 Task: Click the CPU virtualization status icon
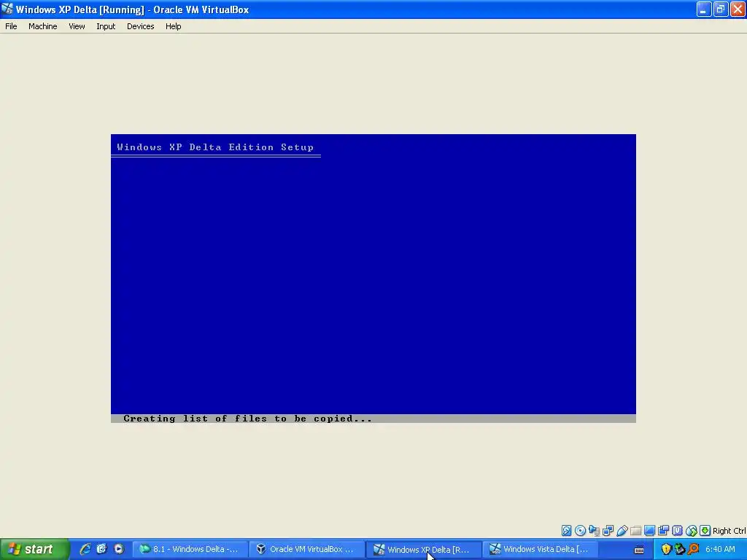point(677,531)
